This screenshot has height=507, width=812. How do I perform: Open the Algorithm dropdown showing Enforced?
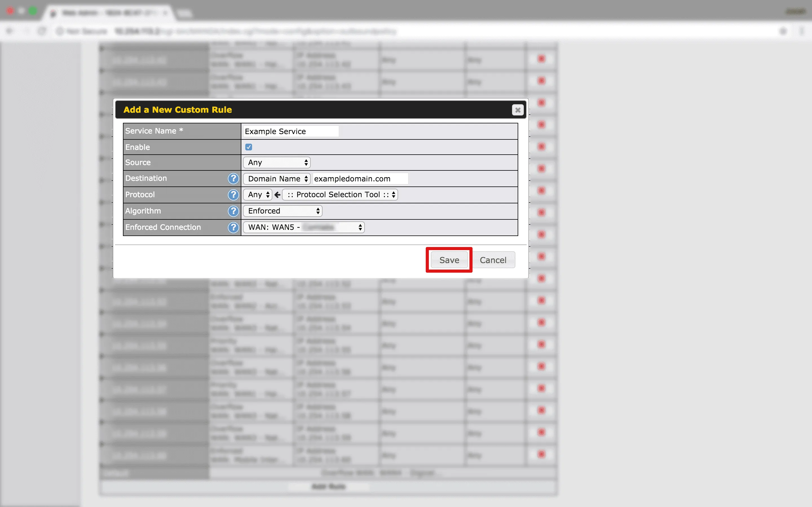click(x=283, y=211)
